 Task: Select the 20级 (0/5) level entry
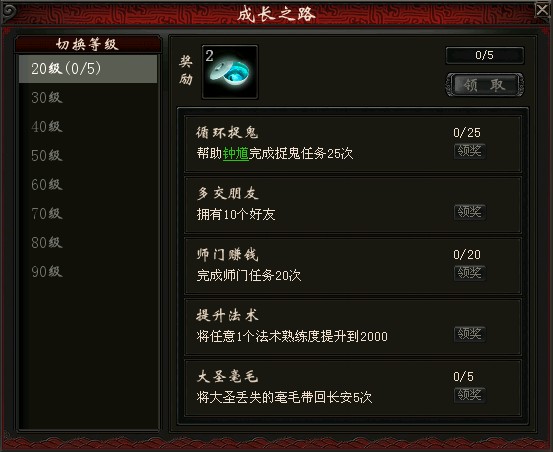tap(88, 69)
